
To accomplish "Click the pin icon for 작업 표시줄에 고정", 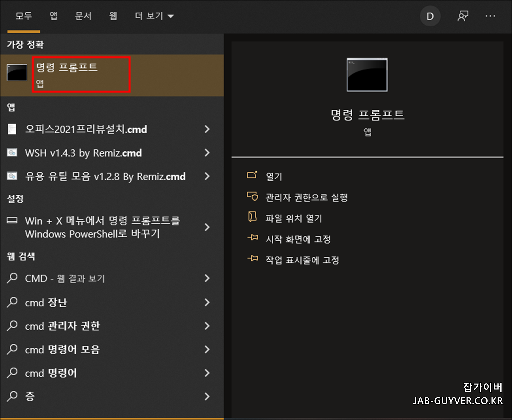I will tap(253, 258).
